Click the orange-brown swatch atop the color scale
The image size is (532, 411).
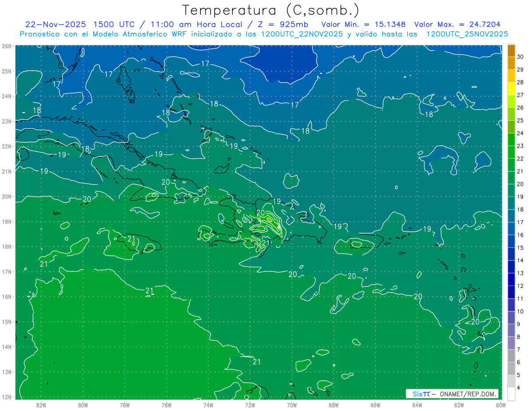[x=511, y=51]
